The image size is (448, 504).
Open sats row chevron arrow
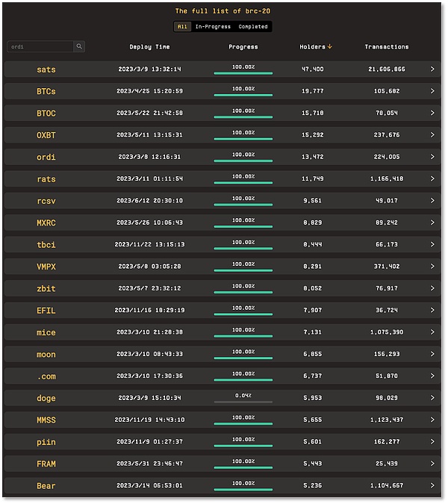coord(432,69)
